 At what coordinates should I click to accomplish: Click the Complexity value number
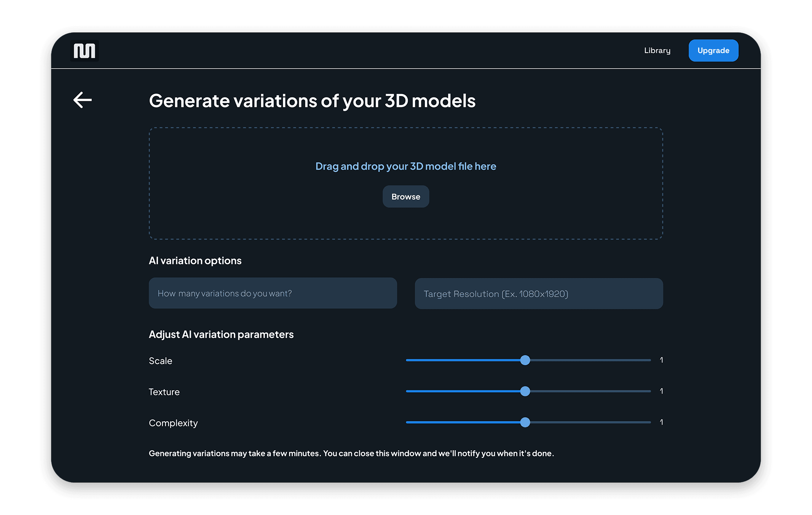coord(661,422)
